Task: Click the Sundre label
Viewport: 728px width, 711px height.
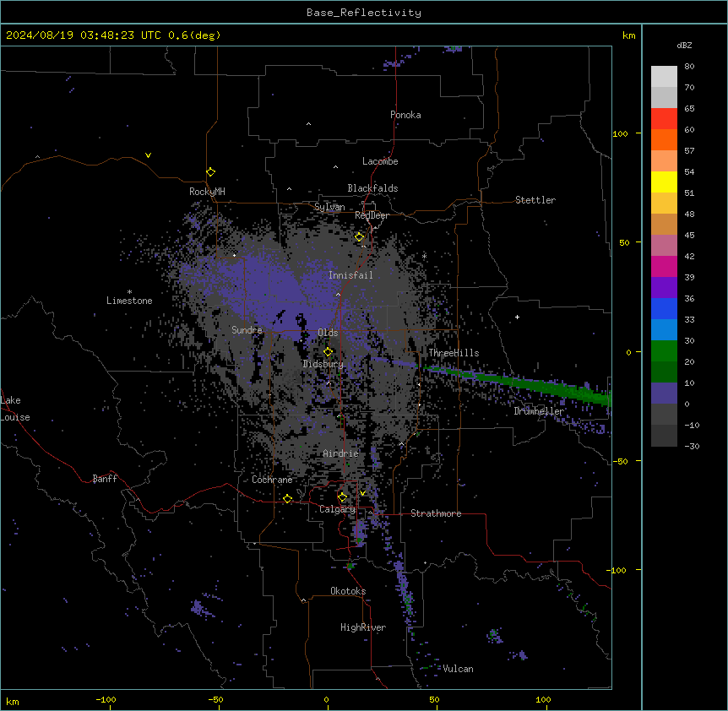Action: [x=247, y=330]
